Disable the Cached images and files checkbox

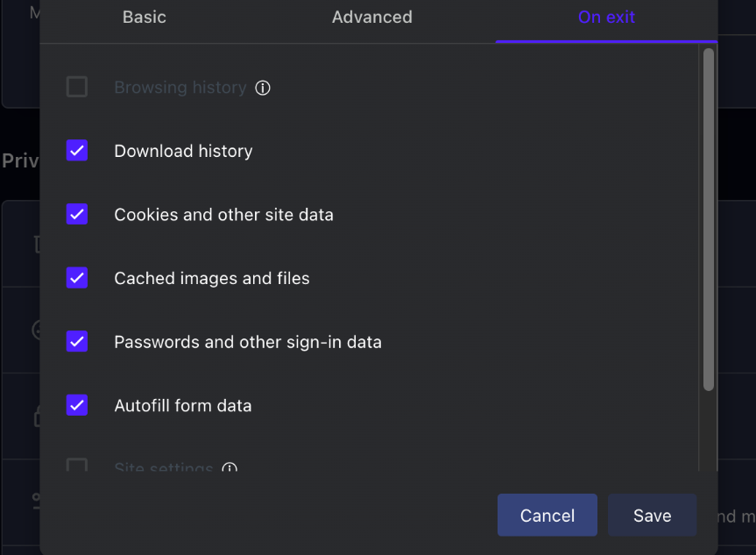[x=77, y=278]
